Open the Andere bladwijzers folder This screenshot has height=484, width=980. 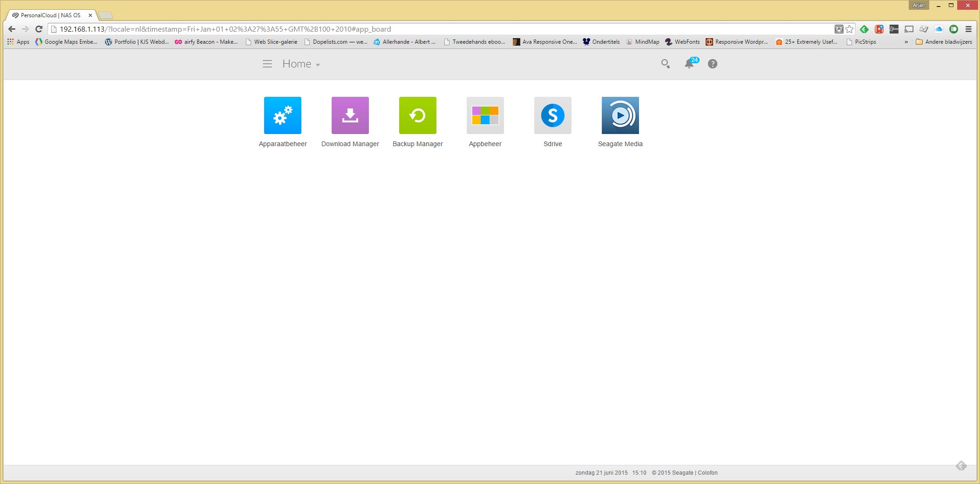tap(944, 42)
